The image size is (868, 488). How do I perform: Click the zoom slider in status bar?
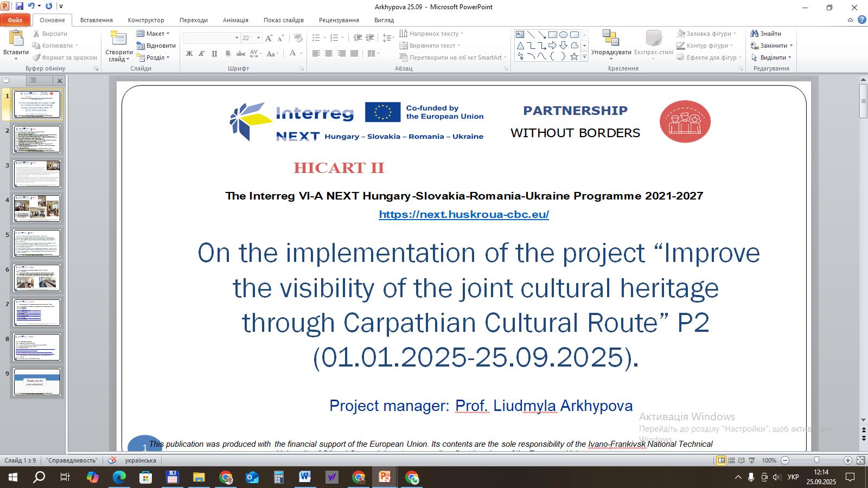(816, 460)
